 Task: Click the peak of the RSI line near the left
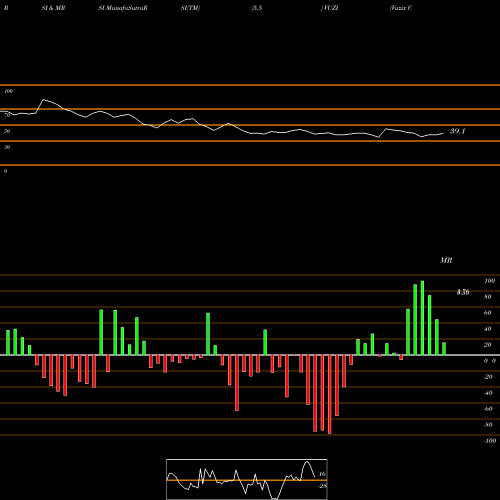43,100
